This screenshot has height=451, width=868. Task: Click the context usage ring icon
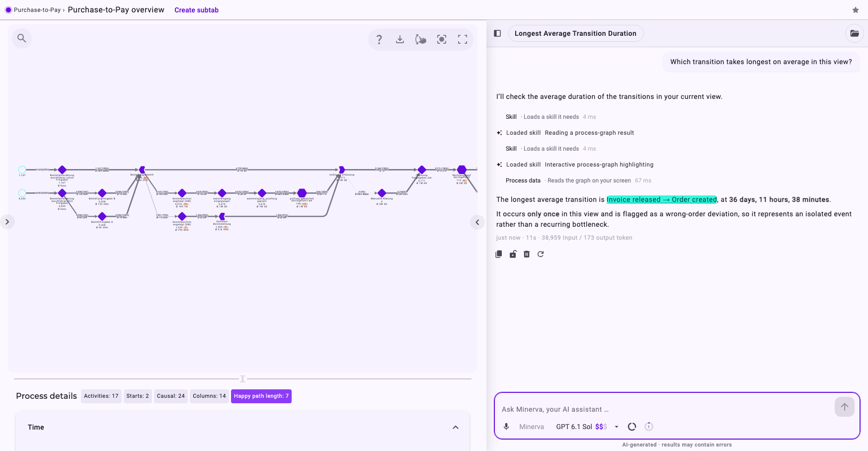click(x=632, y=427)
